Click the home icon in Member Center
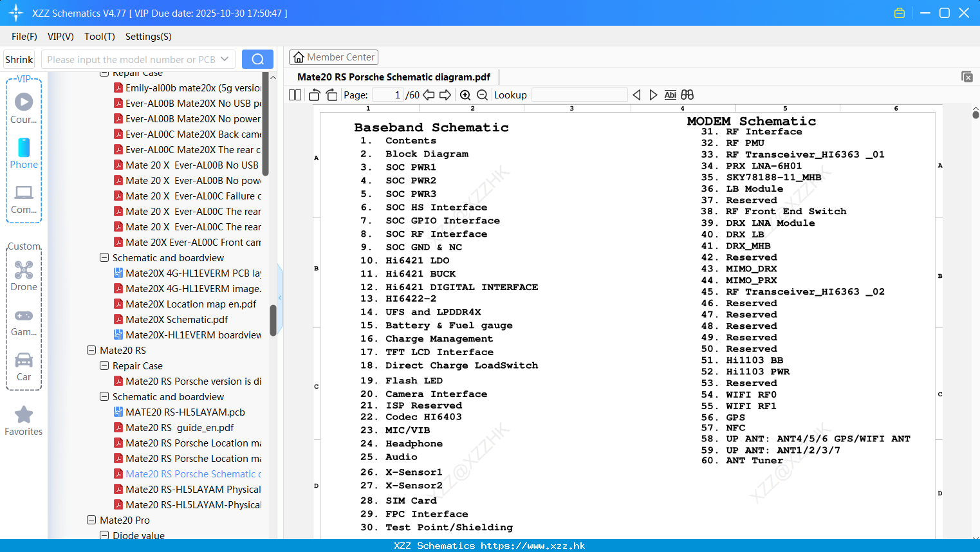Screen dimensions: 980x552 pyautogui.click(x=299, y=57)
